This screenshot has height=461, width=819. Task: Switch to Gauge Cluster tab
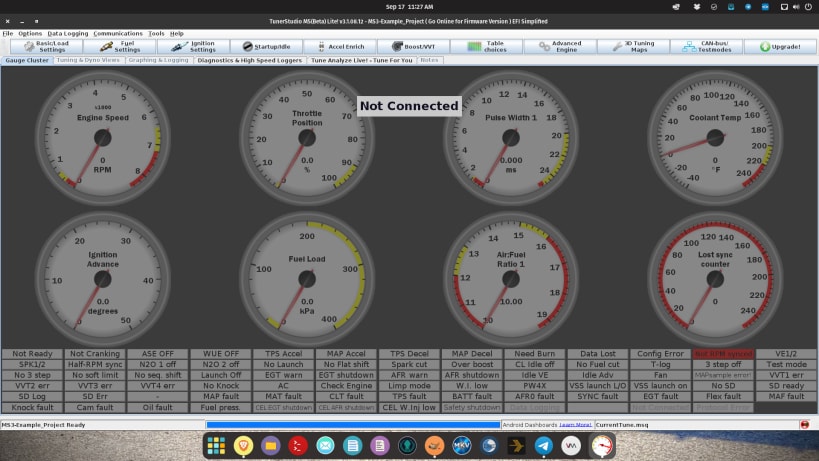click(x=27, y=60)
